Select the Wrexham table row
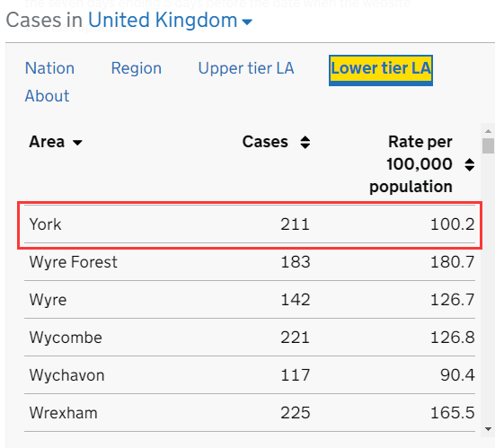 click(x=250, y=413)
